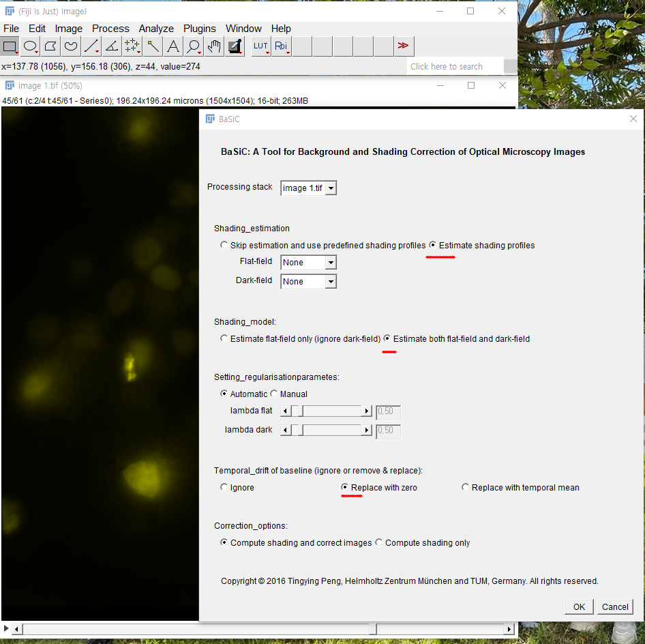This screenshot has height=644, width=645.
Task: Choose the straight line tool
Action: tap(91, 46)
